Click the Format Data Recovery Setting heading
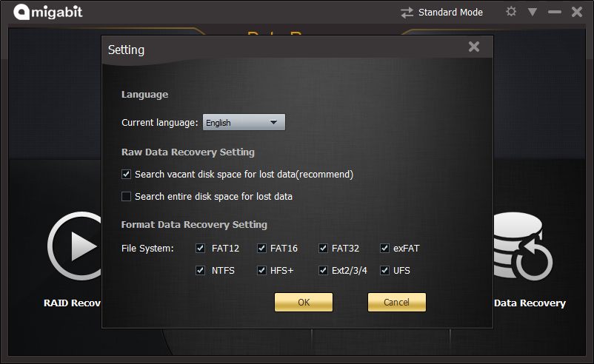This screenshot has width=594, height=364. click(194, 225)
